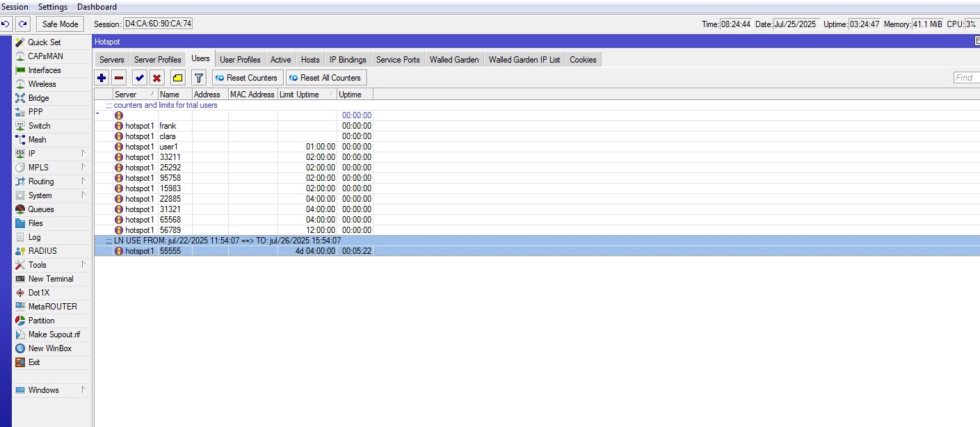The image size is (980, 427).
Task: Open New Terminal in the sidebar
Action: [x=52, y=279]
